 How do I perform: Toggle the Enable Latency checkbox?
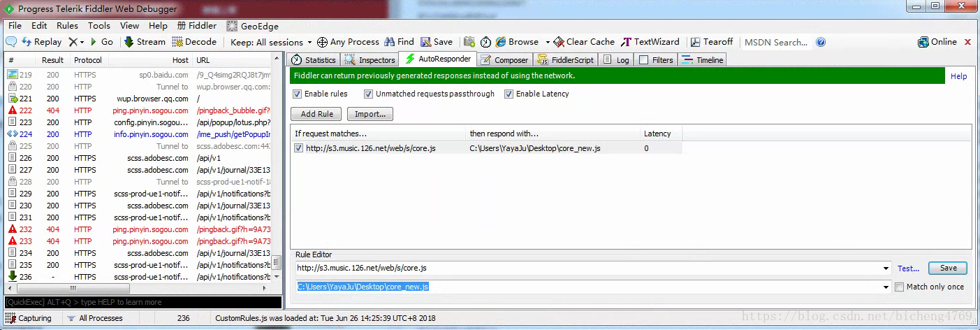(509, 94)
